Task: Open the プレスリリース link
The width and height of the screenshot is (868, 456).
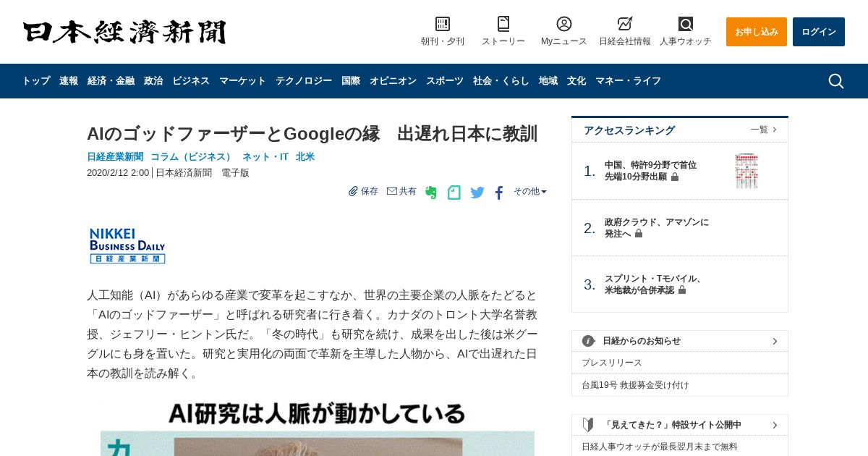Action: click(x=612, y=363)
